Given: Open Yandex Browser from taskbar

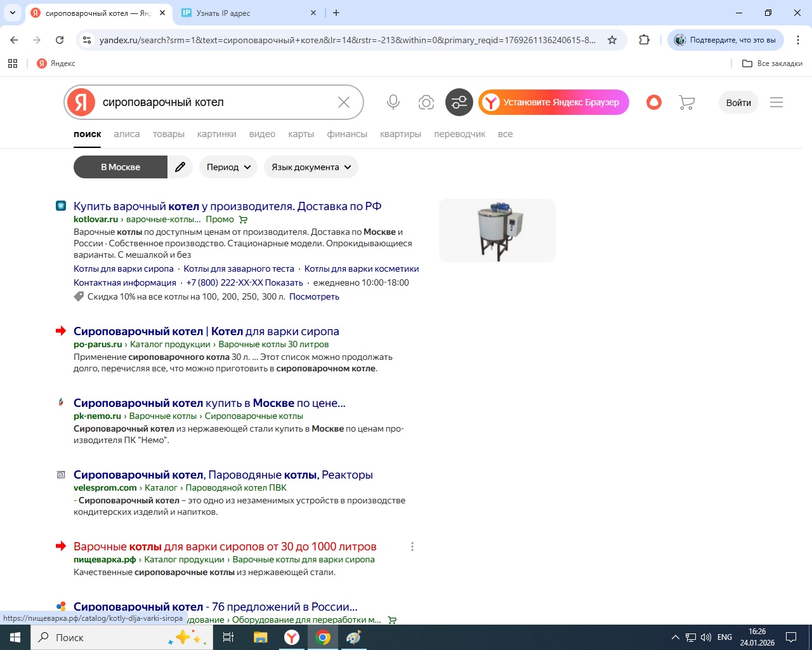Looking at the screenshot, I should point(292,637).
